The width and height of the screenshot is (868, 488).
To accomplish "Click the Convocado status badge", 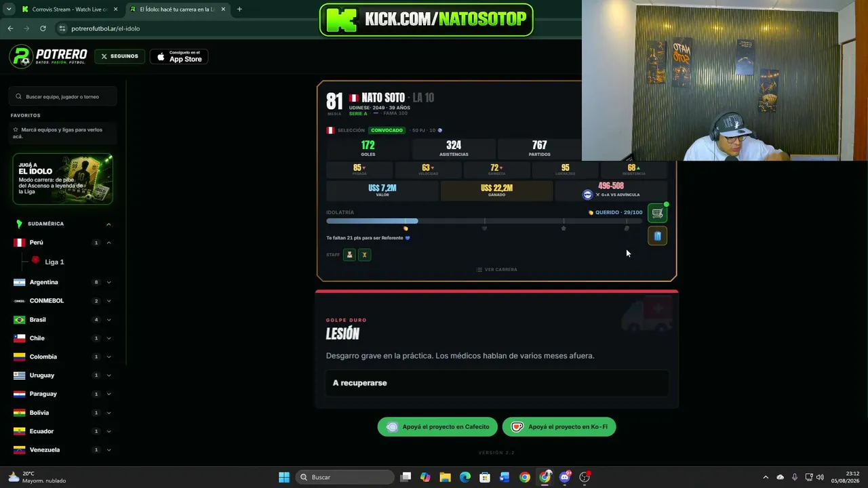I will (x=387, y=130).
